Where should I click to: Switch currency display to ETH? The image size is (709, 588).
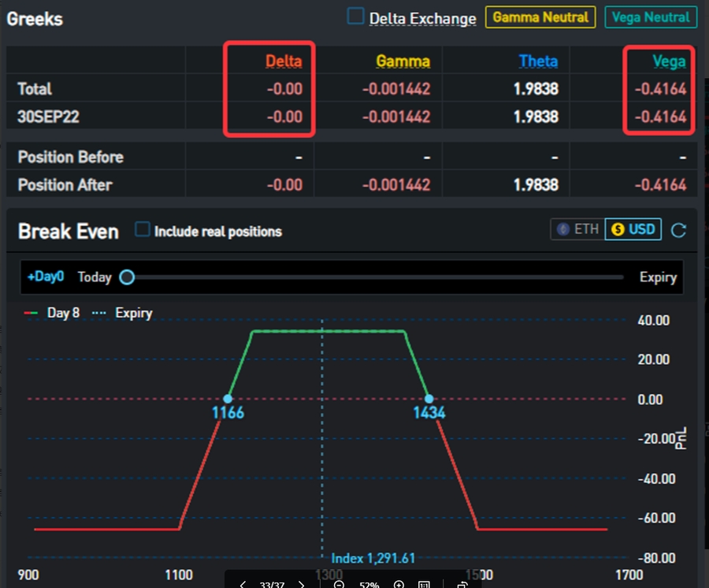[577, 229]
